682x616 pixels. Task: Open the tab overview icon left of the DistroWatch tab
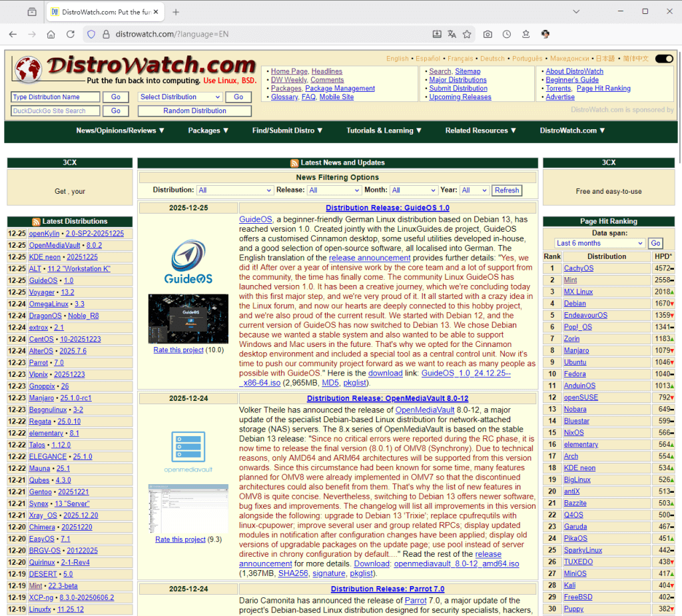click(x=32, y=12)
